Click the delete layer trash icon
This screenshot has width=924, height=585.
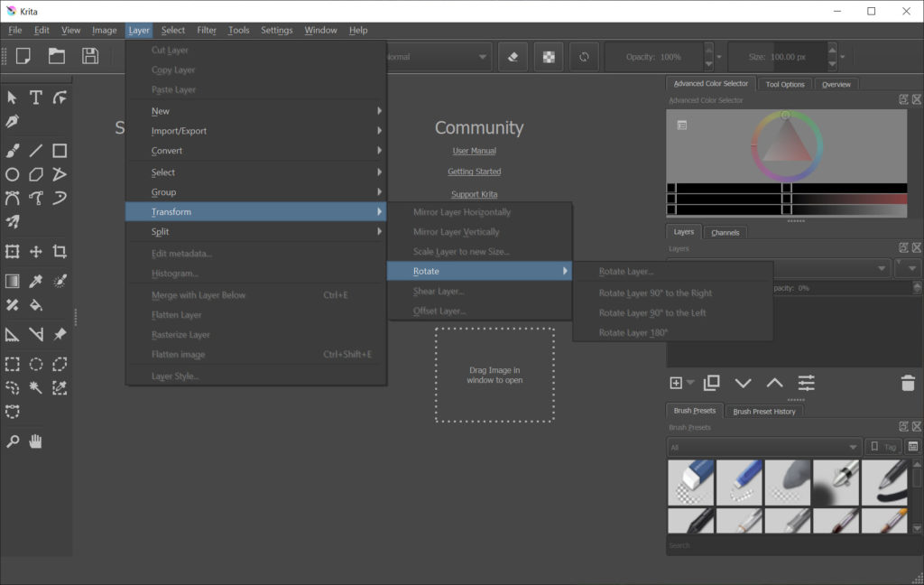click(908, 383)
